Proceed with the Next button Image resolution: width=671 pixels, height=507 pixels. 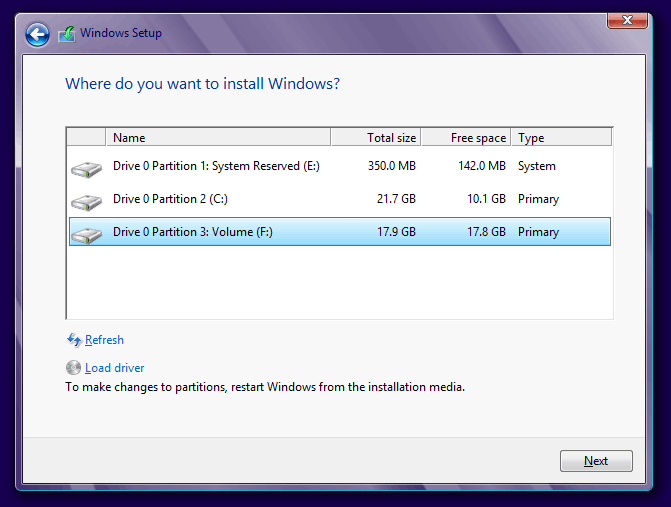596,461
